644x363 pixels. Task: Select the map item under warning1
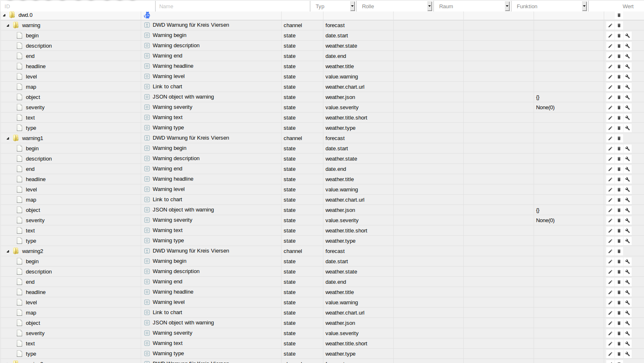(x=31, y=200)
